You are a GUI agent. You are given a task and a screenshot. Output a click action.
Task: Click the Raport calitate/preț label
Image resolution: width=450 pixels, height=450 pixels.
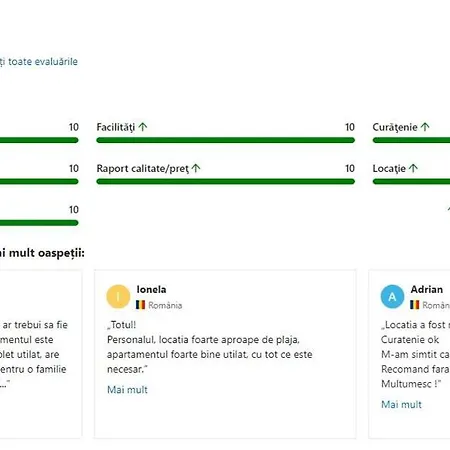pyautogui.click(x=143, y=169)
